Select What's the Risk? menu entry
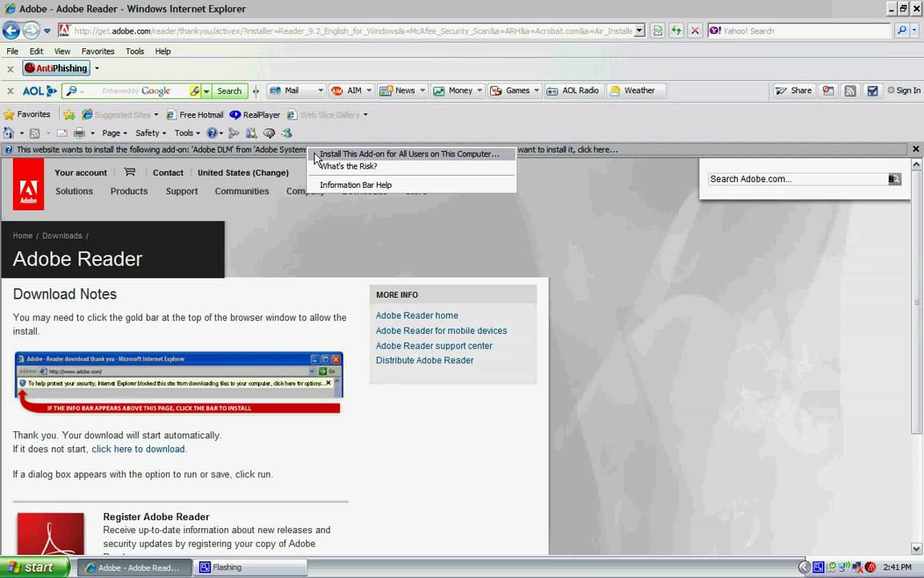Screen dimensions: 924x578 412,166
